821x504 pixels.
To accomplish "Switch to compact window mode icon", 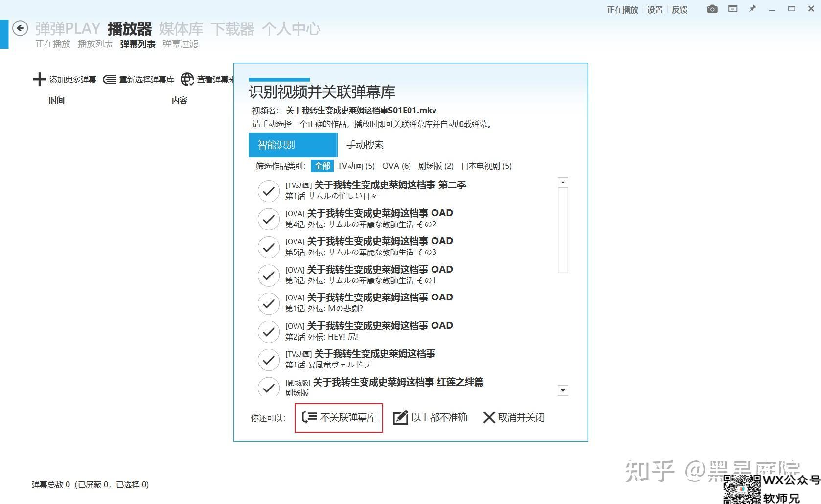I will coord(732,9).
